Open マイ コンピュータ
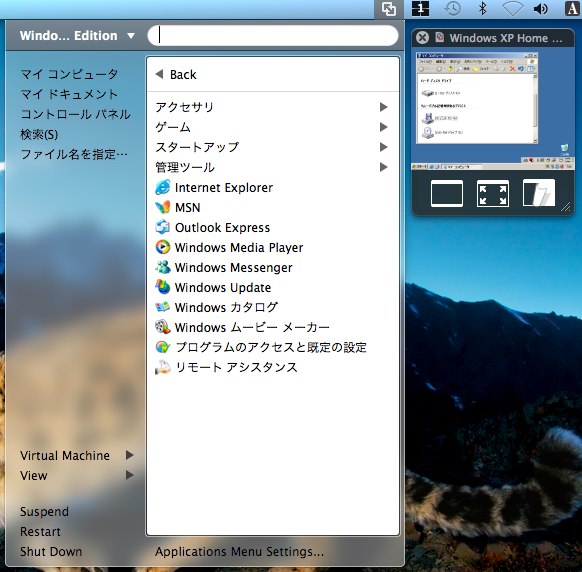This screenshot has height=572, width=582. (x=69, y=74)
